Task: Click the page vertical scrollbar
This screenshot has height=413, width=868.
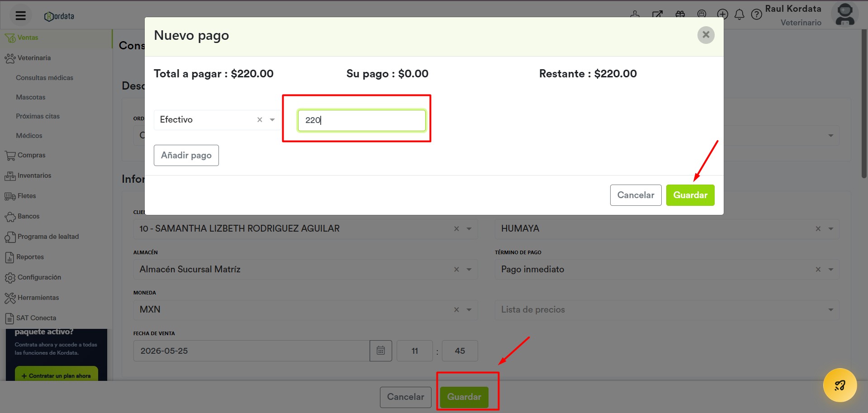Action: pyautogui.click(x=864, y=104)
